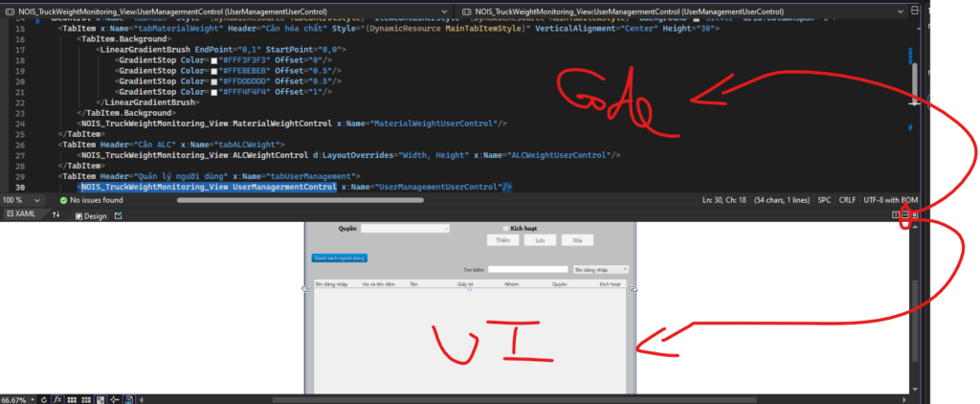This screenshot has width=980, height=404.
Task: Click the swap panes arrows icon
Action: click(x=56, y=215)
